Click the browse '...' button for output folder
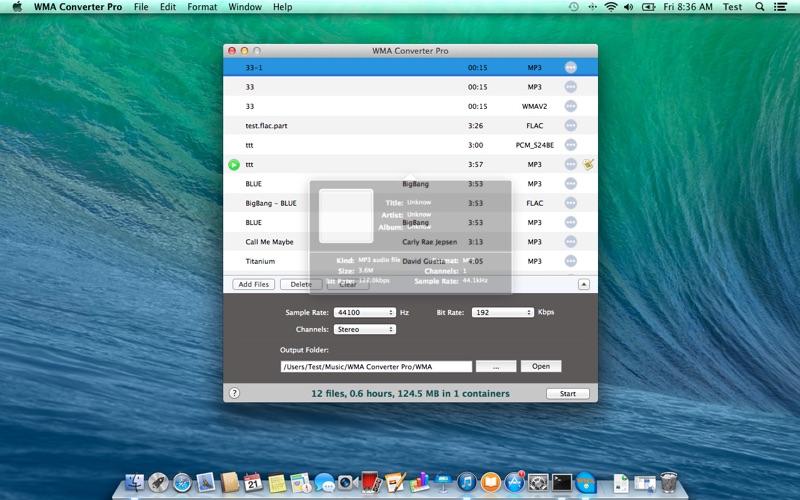 [496, 366]
